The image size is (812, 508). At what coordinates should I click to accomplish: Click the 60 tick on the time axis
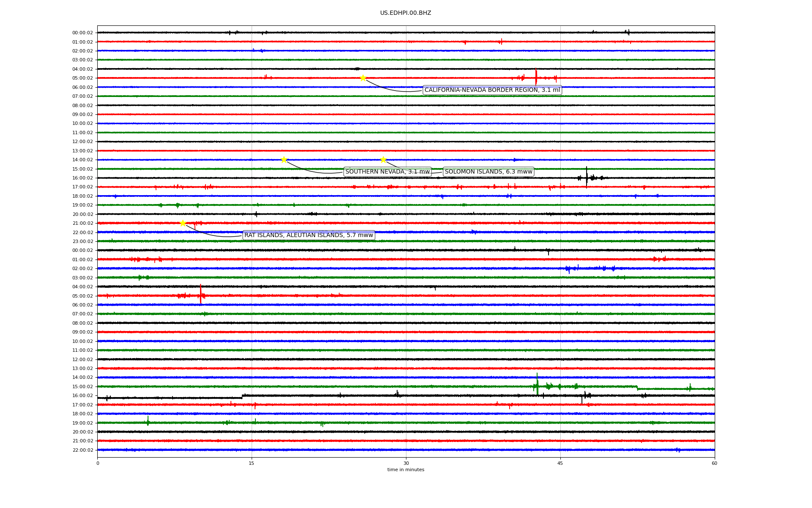click(714, 463)
